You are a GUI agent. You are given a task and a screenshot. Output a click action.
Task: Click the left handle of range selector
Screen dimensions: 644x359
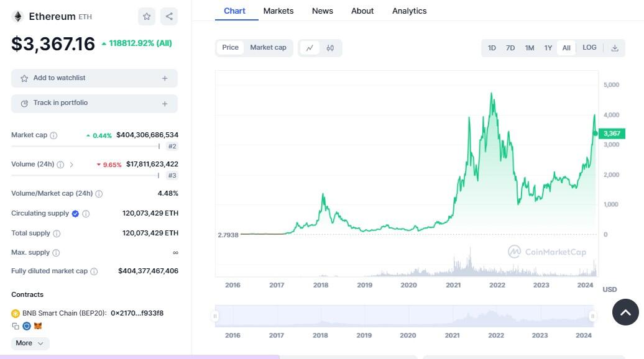tap(215, 316)
